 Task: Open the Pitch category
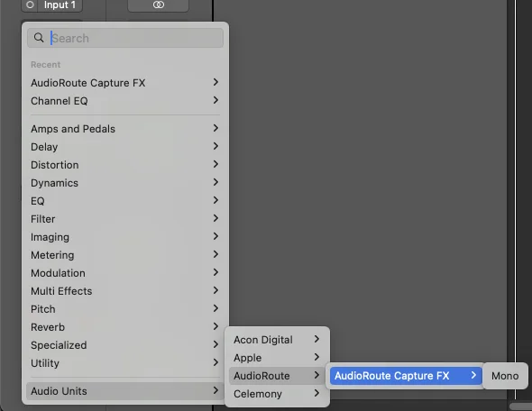(x=125, y=308)
